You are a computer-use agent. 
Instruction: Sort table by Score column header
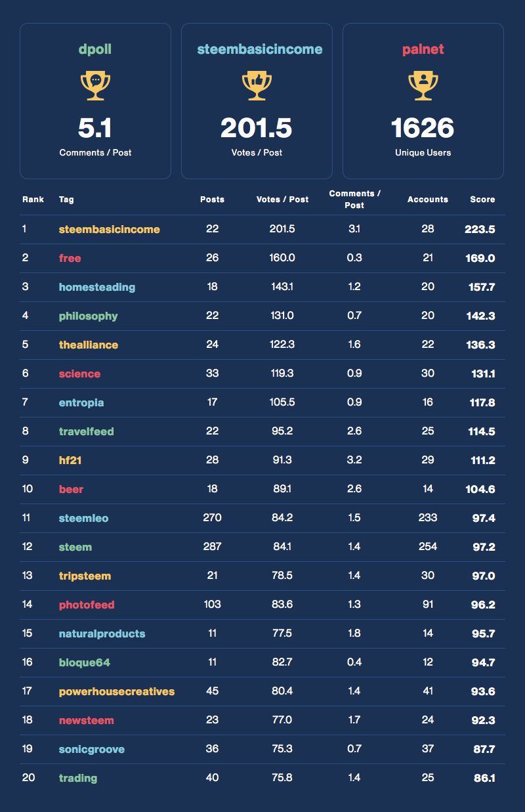482,200
